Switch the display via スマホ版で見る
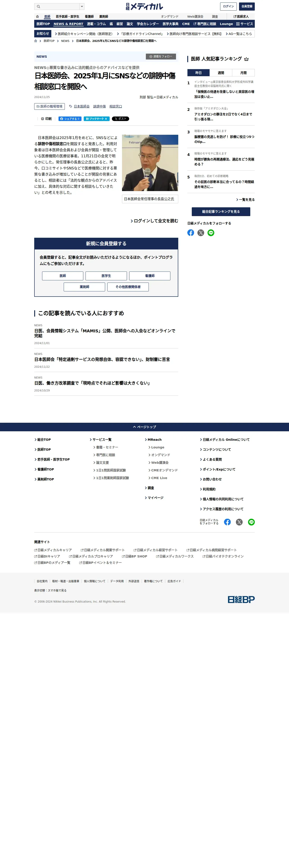This screenshot has height=868, width=289. coord(57,590)
